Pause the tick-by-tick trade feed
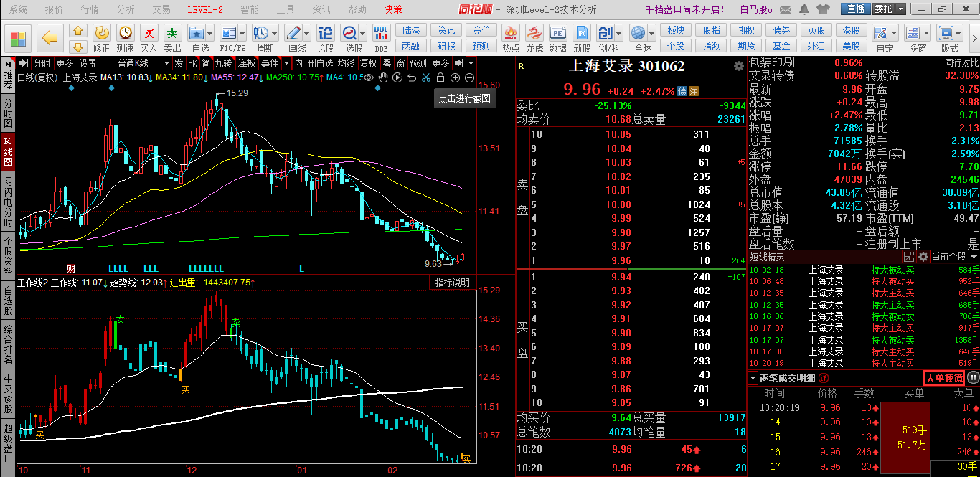 coord(974,378)
